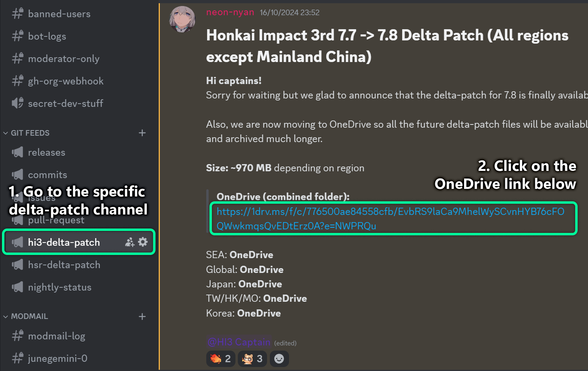Click the @HI3 Captain role mention
The image size is (588, 371).
239,342
